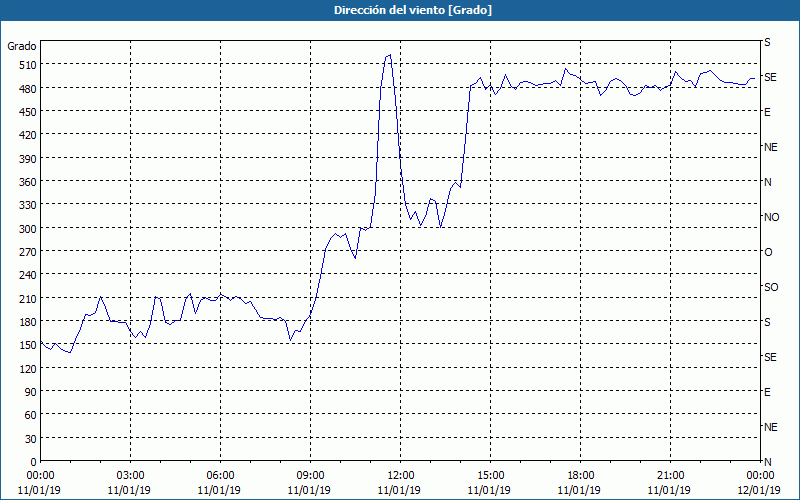Viewport: 800px width, 500px height.
Task: Choose the 300 degree axis label
Action: 28,229
